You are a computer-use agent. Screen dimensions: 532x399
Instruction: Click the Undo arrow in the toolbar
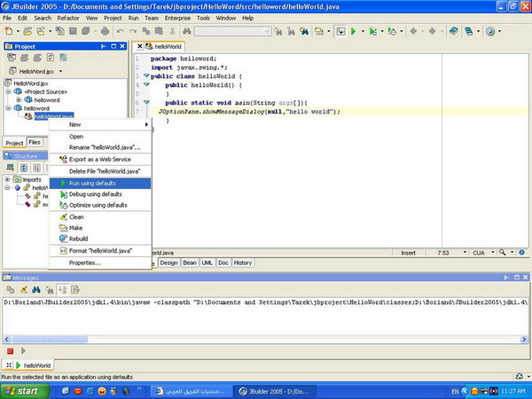coord(120,32)
